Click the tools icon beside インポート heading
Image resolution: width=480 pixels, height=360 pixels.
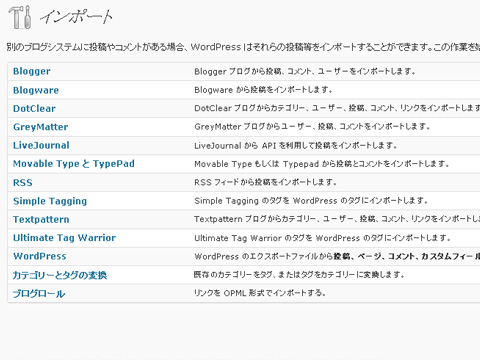pyautogui.click(x=20, y=17)
